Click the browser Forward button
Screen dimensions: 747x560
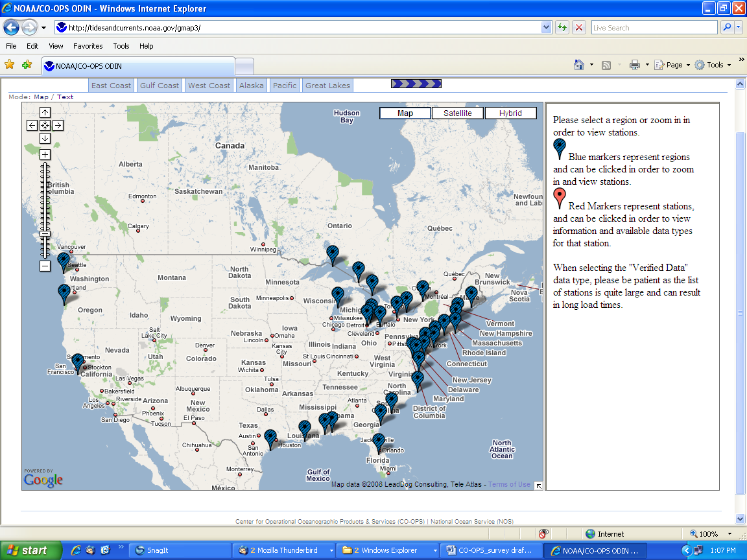click(x=29, y=28)
